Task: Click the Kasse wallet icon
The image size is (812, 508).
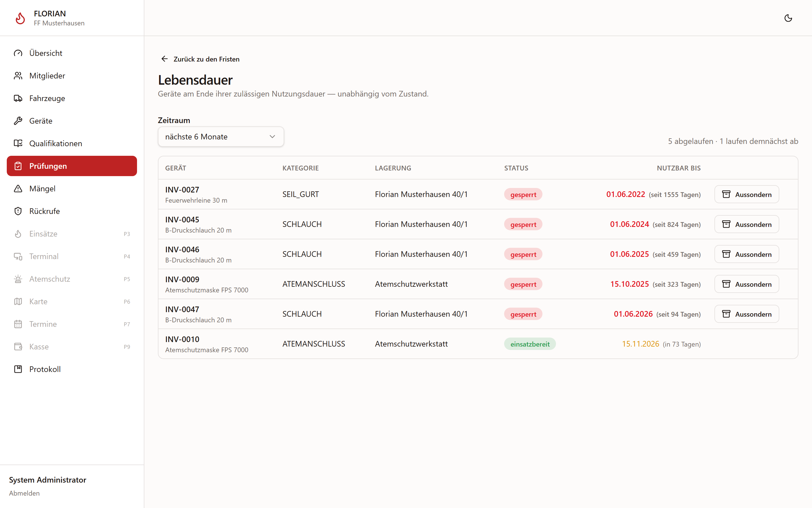Action: 18,346
